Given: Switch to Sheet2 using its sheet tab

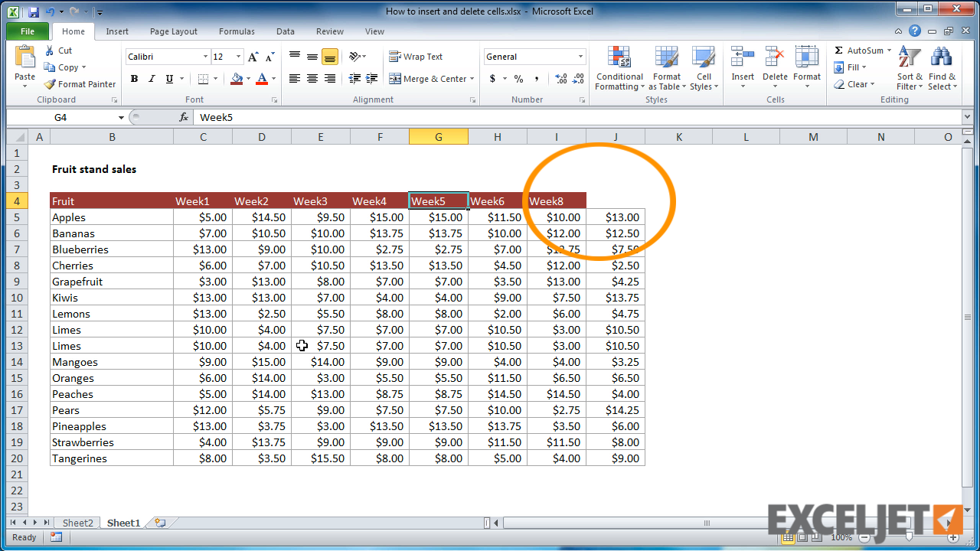Looking at the screenshot, I should point(77,523).
